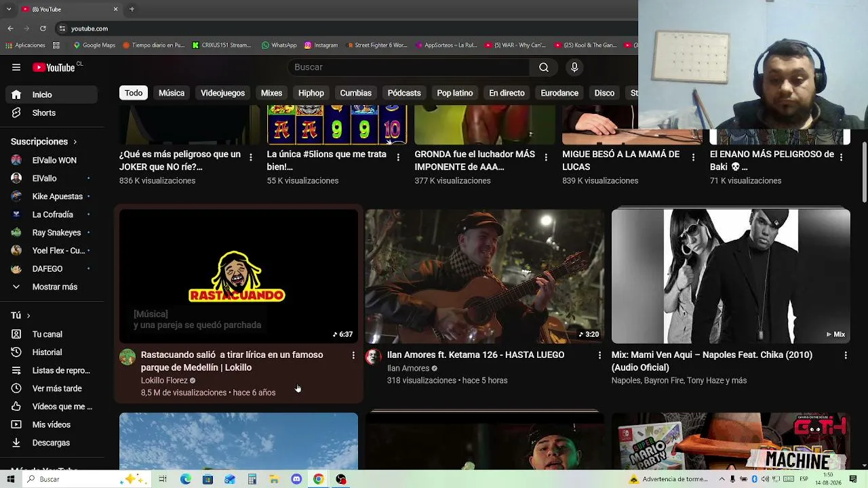This screenshot has width=868, height=488.
Task: Open Kike Apuestas subscription channel
Action: (52, 197)
